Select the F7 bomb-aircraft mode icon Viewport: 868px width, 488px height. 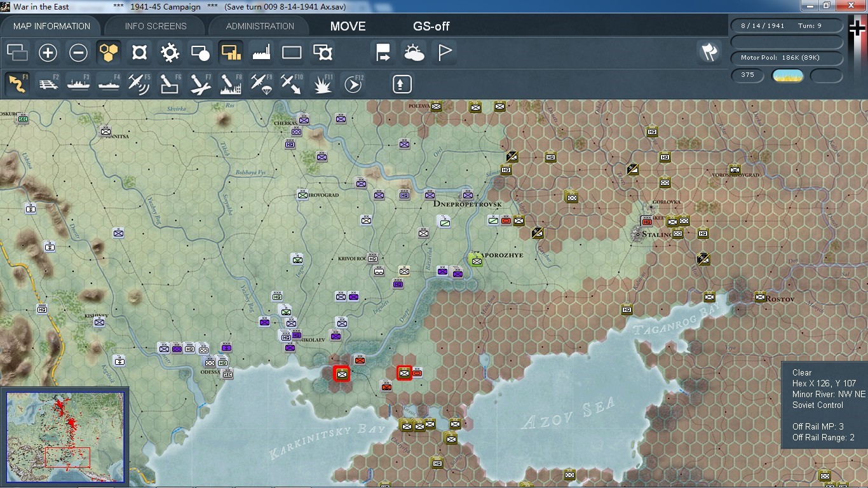[200, 84]
